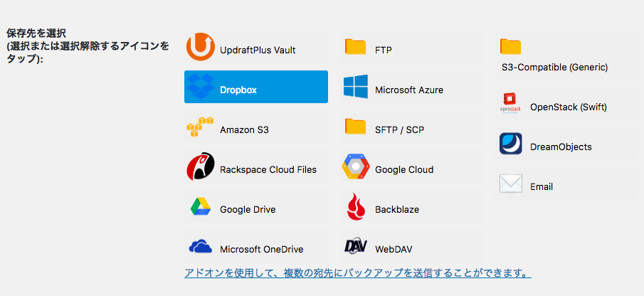This screenshot has width=644, height=296.
Task: Choose the Backblaze flame icon
Action: (x=356, y=206)
